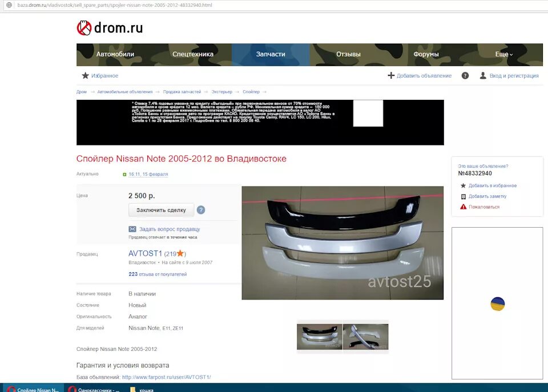Open the Избранное link
This screenshot has width=548, height=392.
(x=104, y=76)
